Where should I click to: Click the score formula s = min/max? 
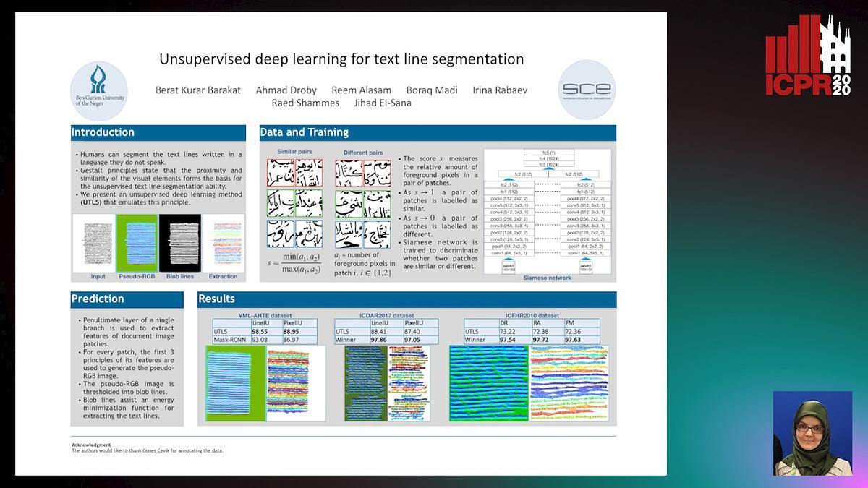click(294, 263)
